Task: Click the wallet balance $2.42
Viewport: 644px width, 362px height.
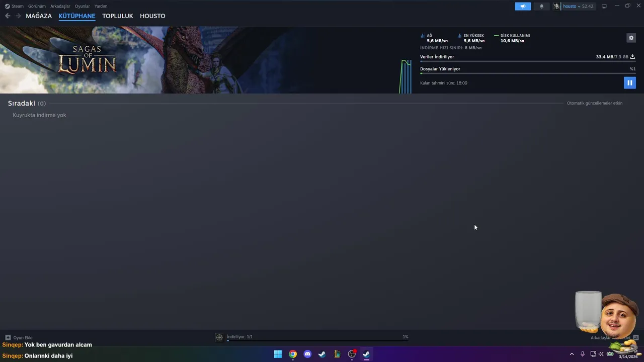Action: tap(588, 6)
